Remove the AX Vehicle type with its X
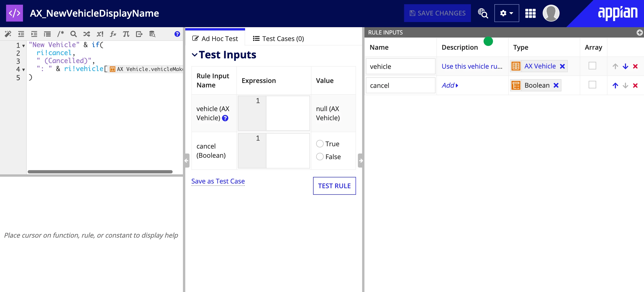The width and height of the screenshot is (644, 292). (562, 66)
